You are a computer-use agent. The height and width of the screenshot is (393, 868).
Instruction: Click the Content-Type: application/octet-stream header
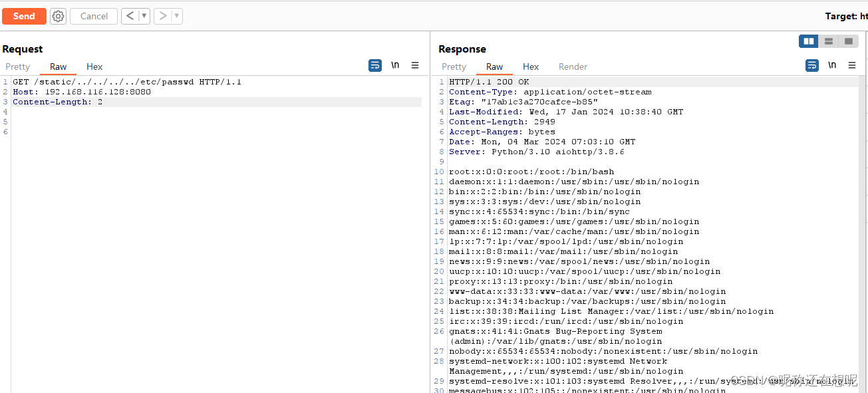pos(550,92)
